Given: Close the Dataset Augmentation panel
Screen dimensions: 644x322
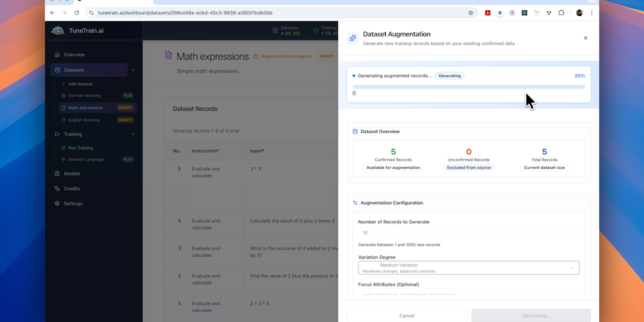Looking at the screenshot, I should coord(586,38).
